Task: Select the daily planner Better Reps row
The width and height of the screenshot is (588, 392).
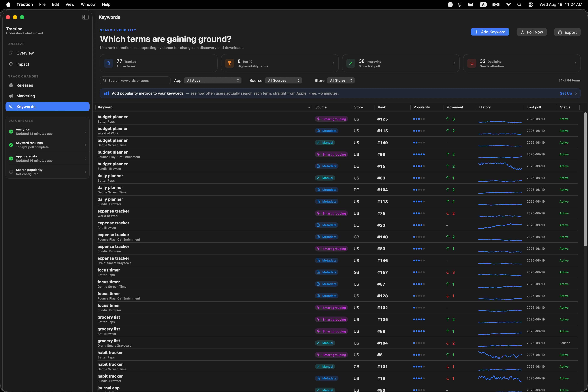Action: pos(337,178)
